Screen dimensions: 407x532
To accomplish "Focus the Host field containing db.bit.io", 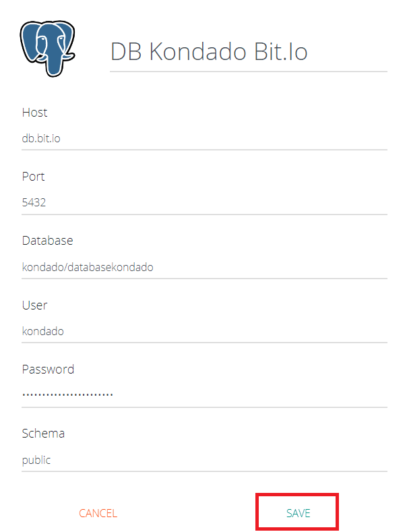I will [x=204, y=138].
